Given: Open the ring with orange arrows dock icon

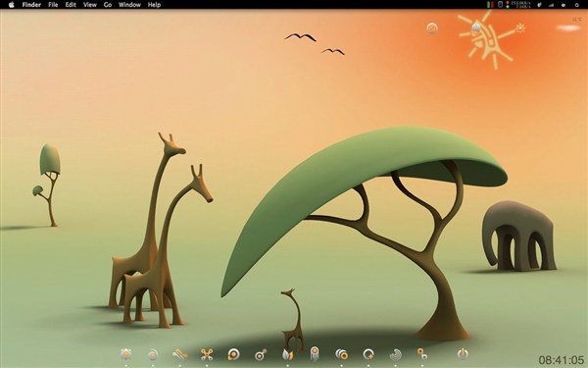Looking at the screenshot, I should [233, 354].
